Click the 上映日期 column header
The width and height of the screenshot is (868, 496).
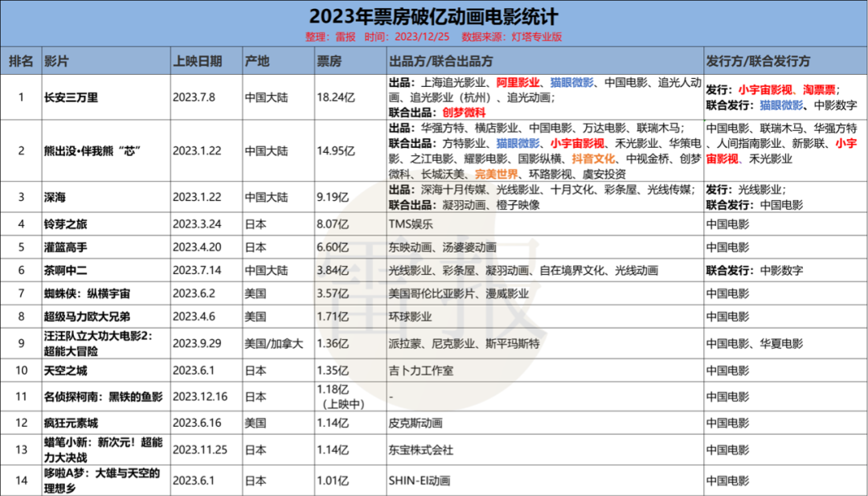tap(196, 62)
